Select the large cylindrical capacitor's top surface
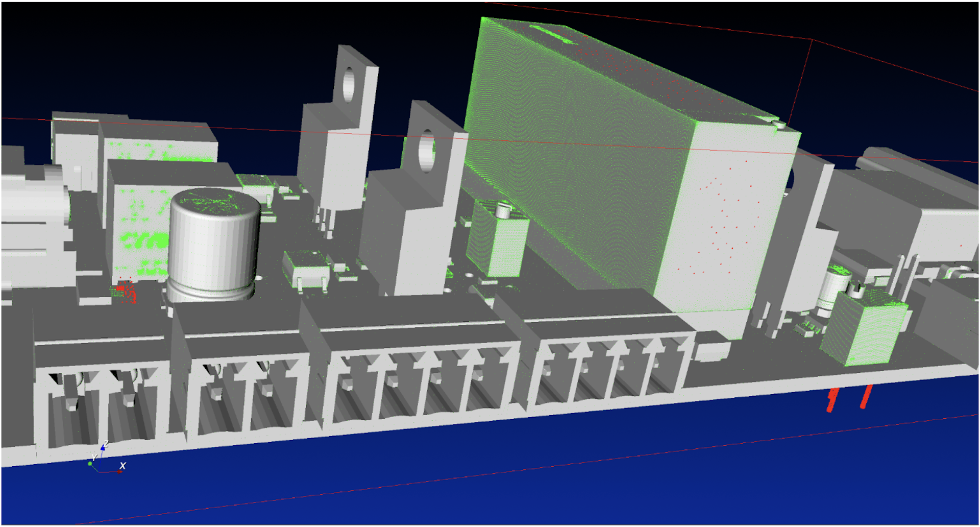Screen dimensions: 980x527 214,202
